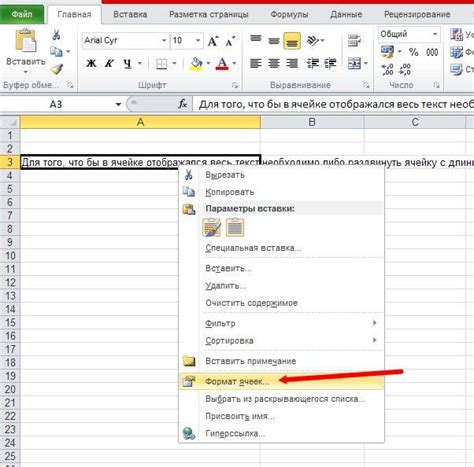This screenshot has width=474, height=467.
Task: Expand Сортировка submenu
Action: (281, 341)
